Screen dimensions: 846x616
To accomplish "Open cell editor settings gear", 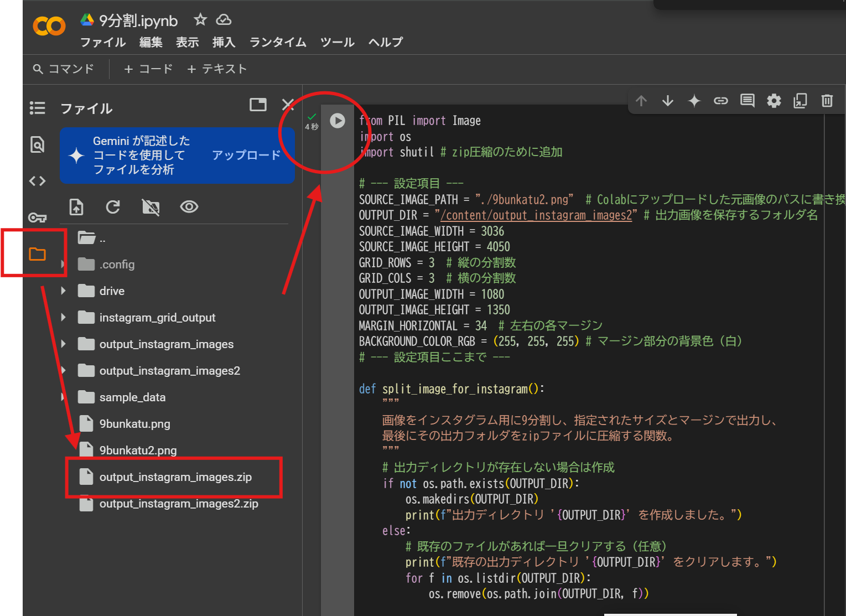I will [x=774, y=101].
